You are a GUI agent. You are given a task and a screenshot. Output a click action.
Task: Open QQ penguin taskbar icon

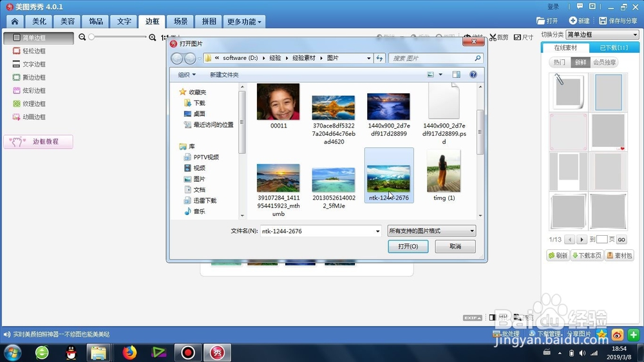pos(71,352)
